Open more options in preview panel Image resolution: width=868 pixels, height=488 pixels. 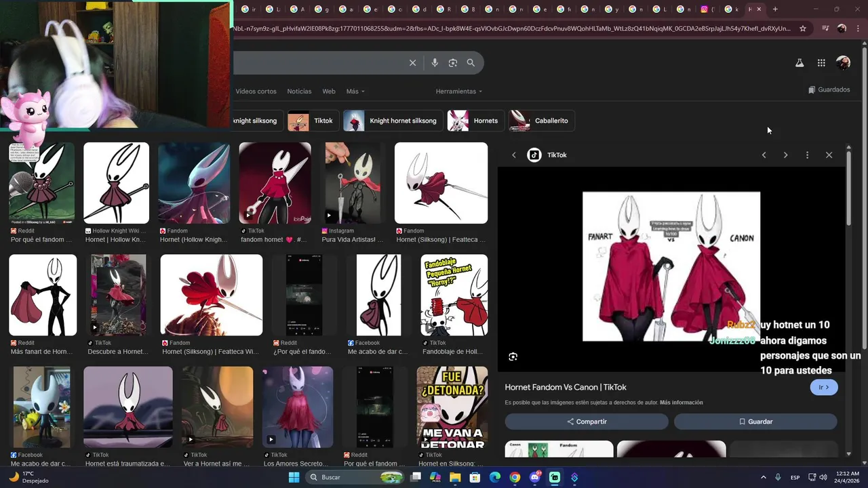pos(807,155)
